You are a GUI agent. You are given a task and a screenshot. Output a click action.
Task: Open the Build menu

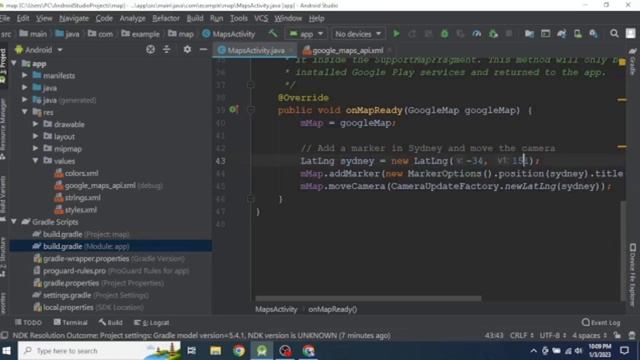coord(195,18)
